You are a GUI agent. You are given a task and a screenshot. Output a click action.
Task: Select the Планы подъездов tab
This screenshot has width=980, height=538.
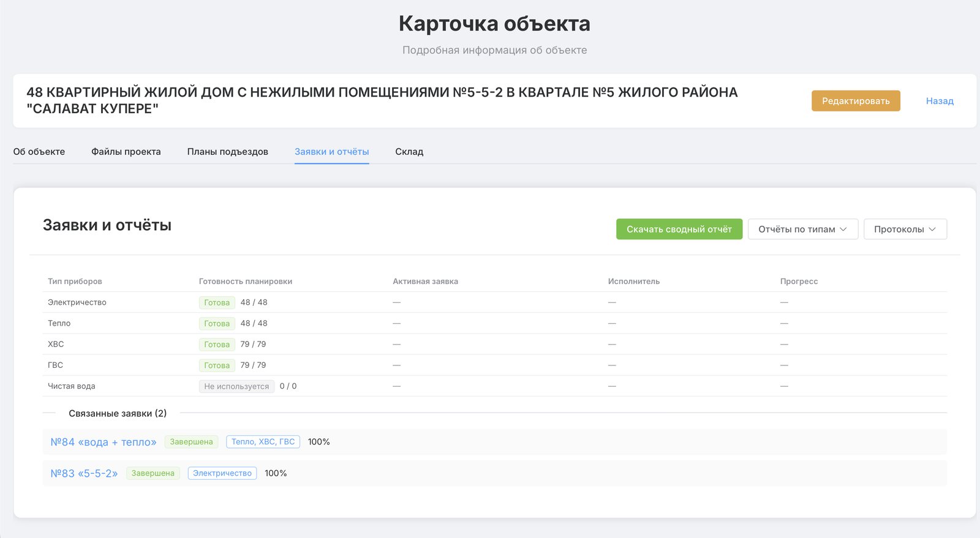pos(228,152)
